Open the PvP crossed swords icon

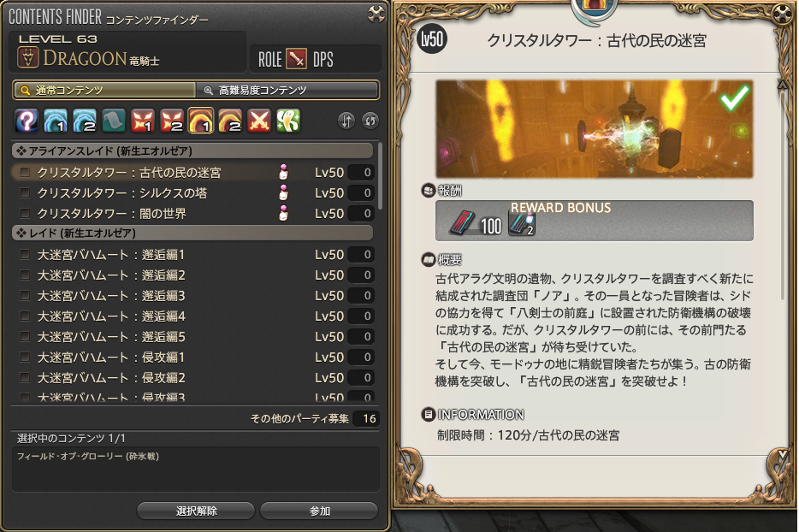point(259,121)
